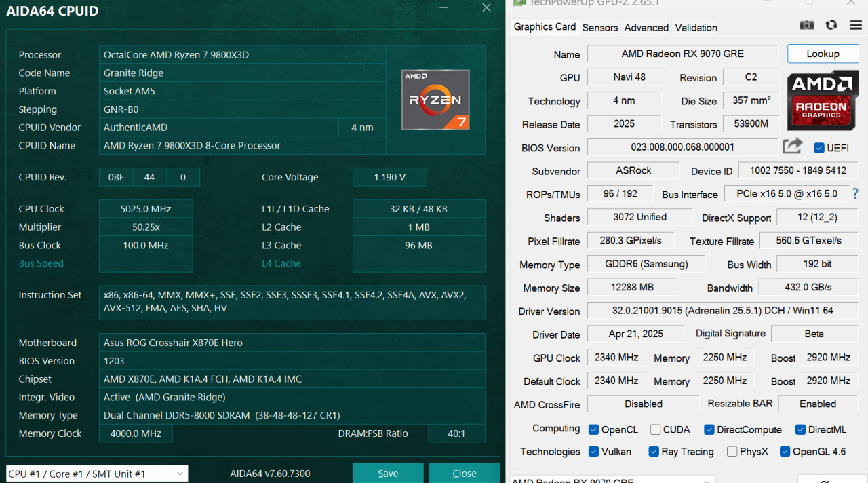Click the AMD CrossFire Disabled field
Viewport: 868px width, 483px height.
tap(643, 404)
